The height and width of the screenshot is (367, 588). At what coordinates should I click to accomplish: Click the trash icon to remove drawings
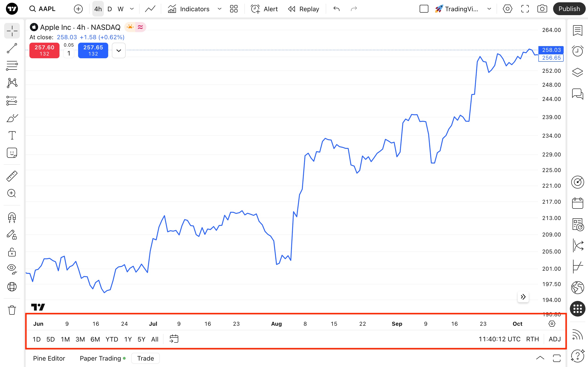tap(12, 310)
